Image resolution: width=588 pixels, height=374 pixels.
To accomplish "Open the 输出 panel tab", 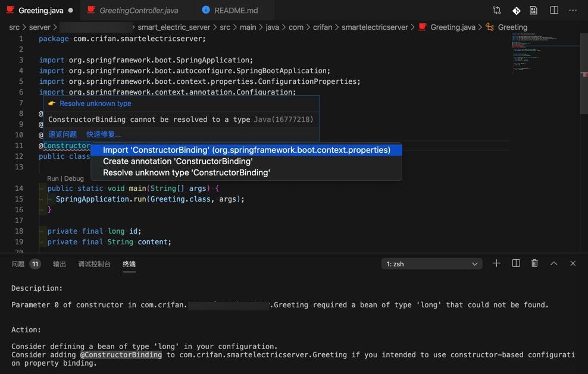I will point(59,263).
